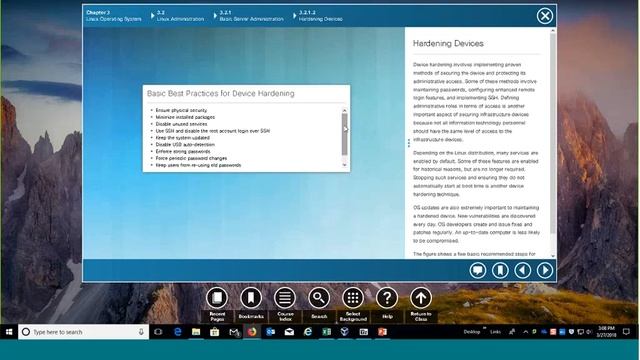
Task: Open Firefox from taskbar
Action: coord(252,332)
